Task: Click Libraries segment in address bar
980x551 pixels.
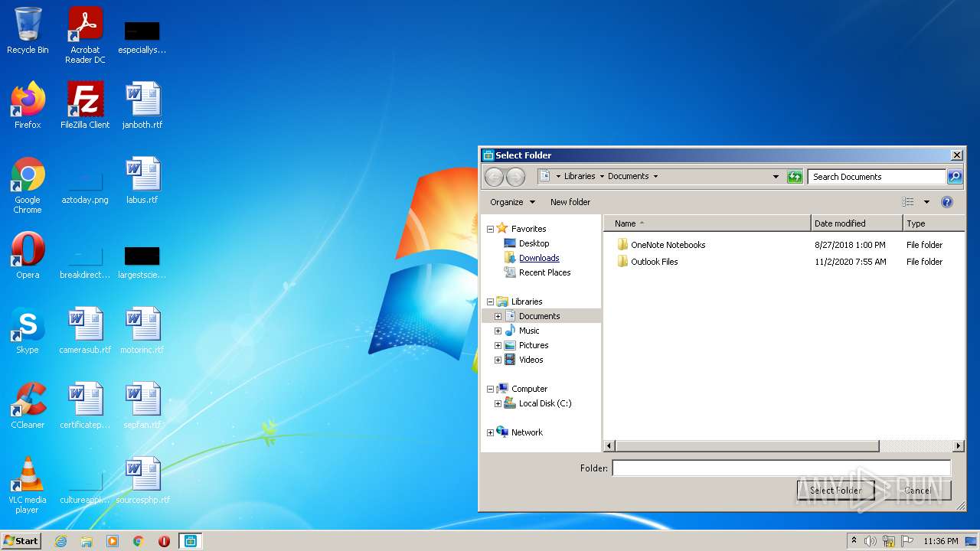Action: coord(580,176)
